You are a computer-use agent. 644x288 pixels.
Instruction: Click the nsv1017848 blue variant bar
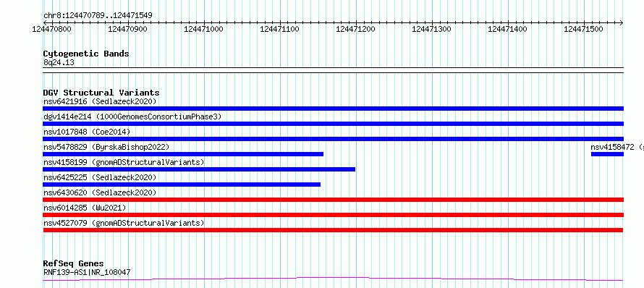(333, 139)
